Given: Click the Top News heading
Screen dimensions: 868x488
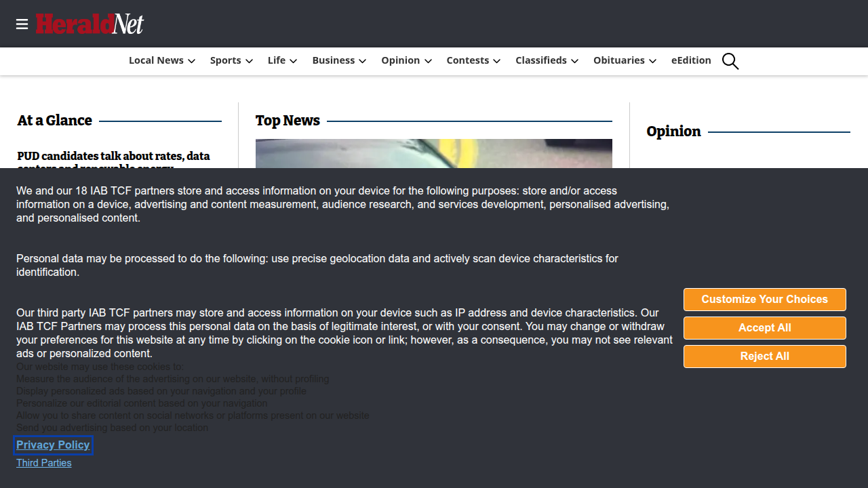Looking at the screenshot, I should 288,121.
